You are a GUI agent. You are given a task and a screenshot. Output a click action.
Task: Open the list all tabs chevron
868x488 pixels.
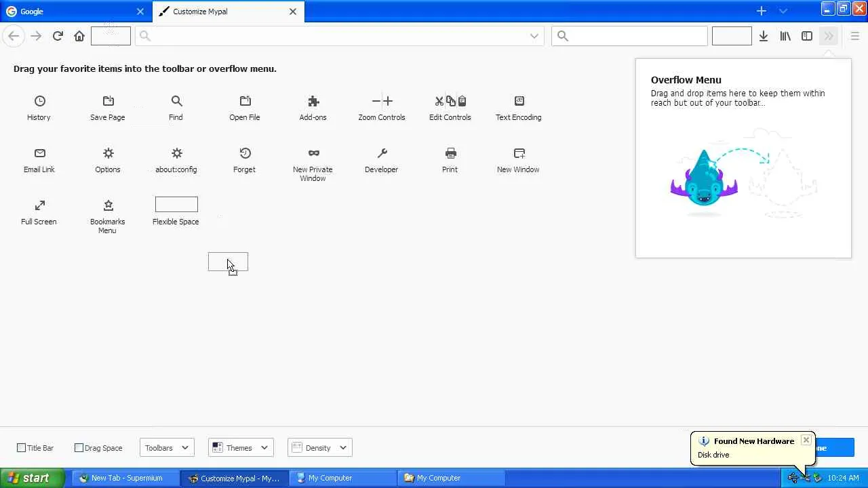coord(783,11)
